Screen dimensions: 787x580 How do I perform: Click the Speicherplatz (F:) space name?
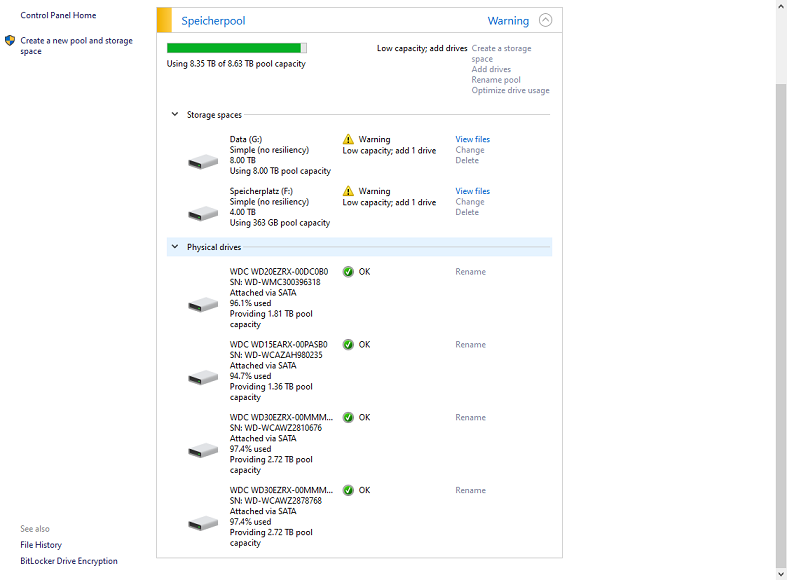click(x=261, y=191)
